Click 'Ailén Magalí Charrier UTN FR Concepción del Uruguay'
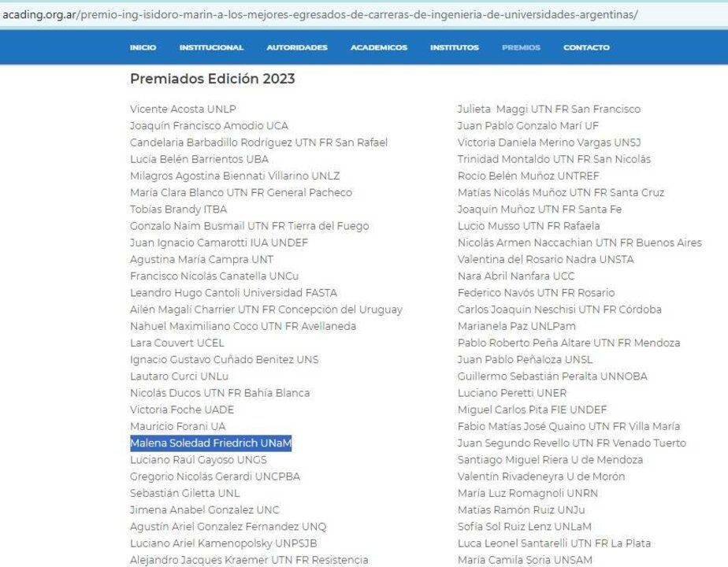 pyautogui.click(x=266, y=309)
